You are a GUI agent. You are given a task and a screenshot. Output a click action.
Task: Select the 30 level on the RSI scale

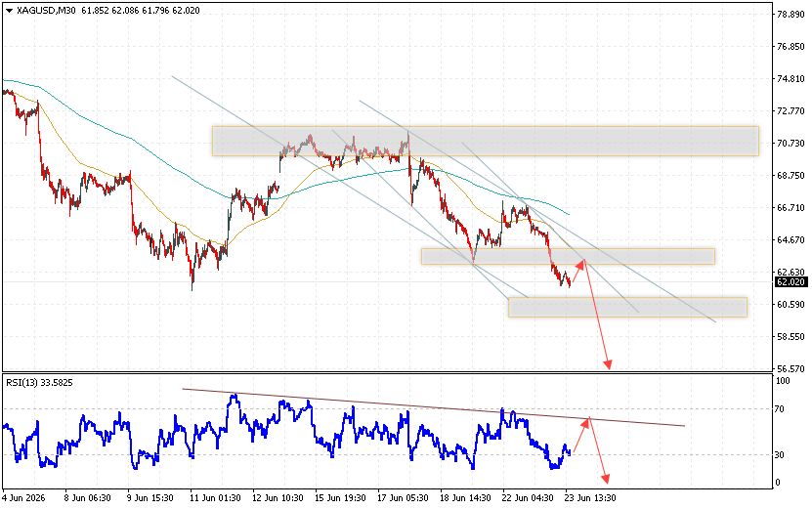coord(780,454)
